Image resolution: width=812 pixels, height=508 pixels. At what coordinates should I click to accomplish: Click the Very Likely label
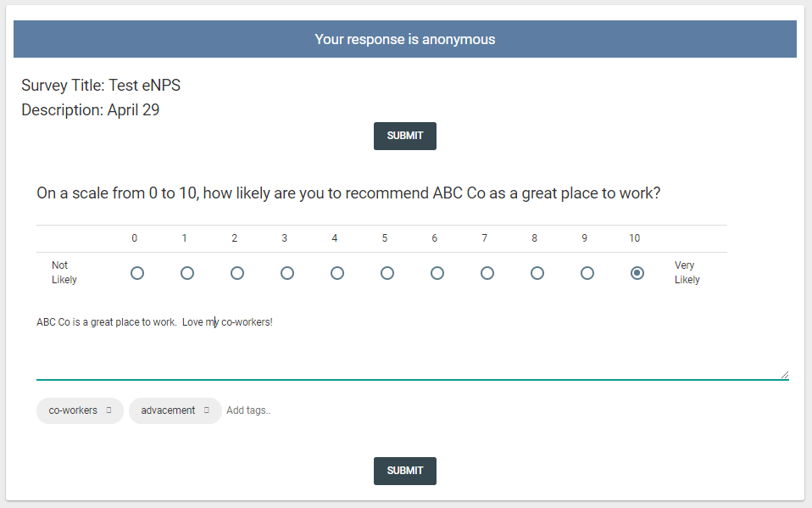pyautogui.click(x=687, y=272)
